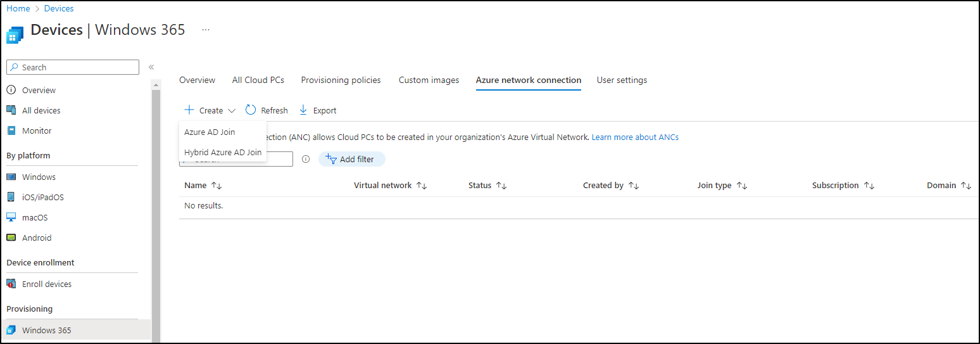The height and width of the screenshot is (344, 980).
Task: Click the Name column header
Action: pyautogui.click(x=195, y=186)
